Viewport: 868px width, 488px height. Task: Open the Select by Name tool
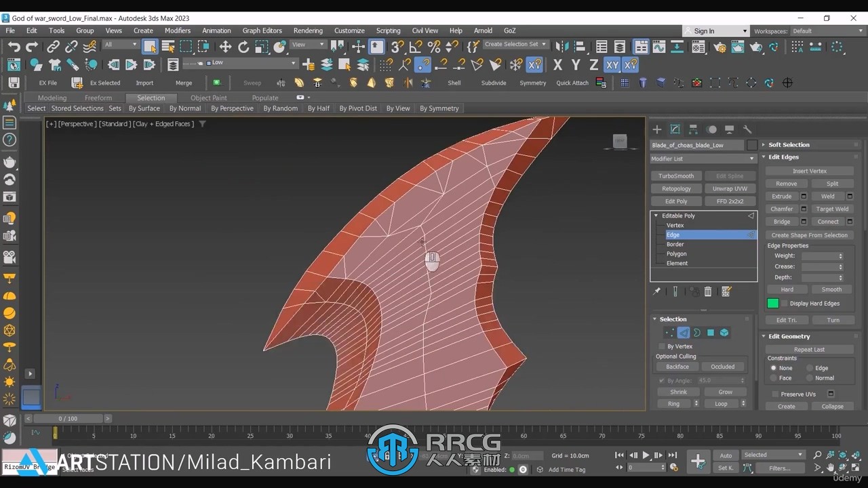(168, 47)
